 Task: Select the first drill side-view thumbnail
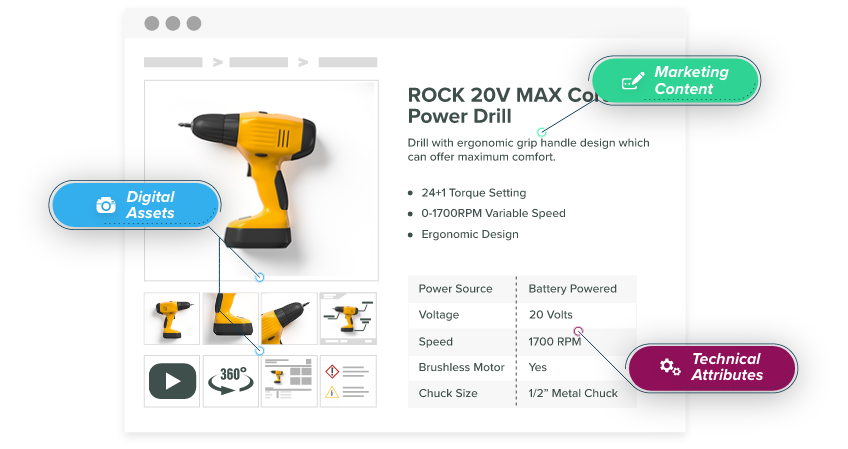[172, 319]
